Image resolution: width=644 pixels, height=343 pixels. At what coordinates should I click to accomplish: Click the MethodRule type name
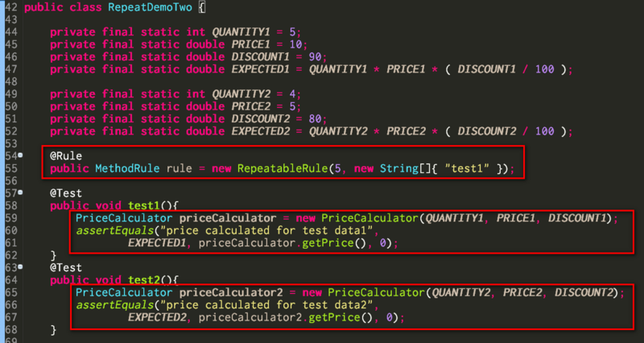pyautogui.click(x=127, y=169)
